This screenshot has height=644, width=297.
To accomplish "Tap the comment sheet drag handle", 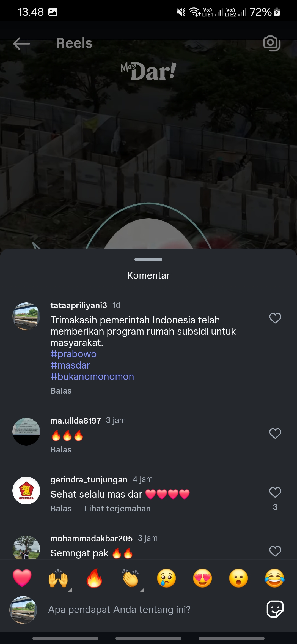I will pyautogui.click(x=148, y=259).
